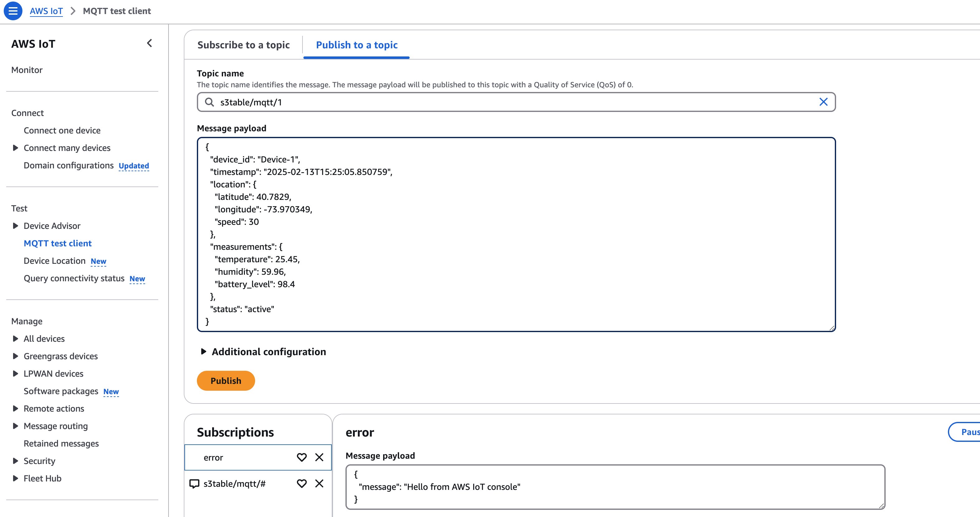Open AWS IoT breadcrumb link
The width and height of the screenshot is (980, 517).
pos(46,11)
